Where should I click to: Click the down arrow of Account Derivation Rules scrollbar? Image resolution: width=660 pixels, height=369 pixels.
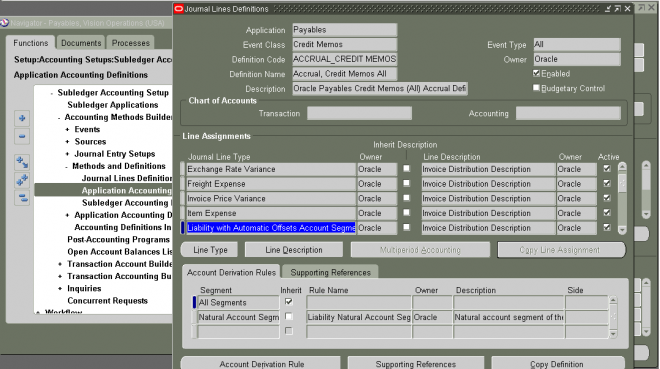point(613,334)
